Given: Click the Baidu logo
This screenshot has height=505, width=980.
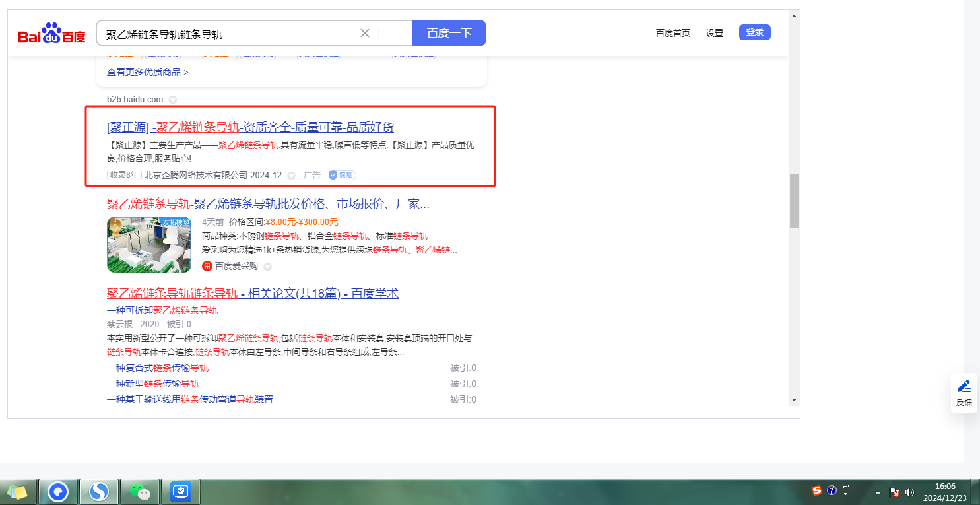Looking at the screenshot, I should [51, 34].
